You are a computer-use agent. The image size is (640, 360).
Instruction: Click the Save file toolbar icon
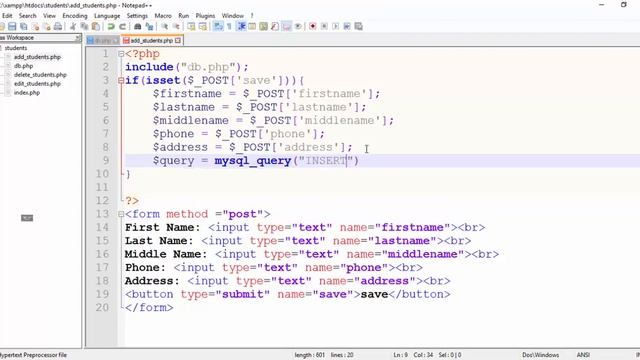click(x=12, y=27)
